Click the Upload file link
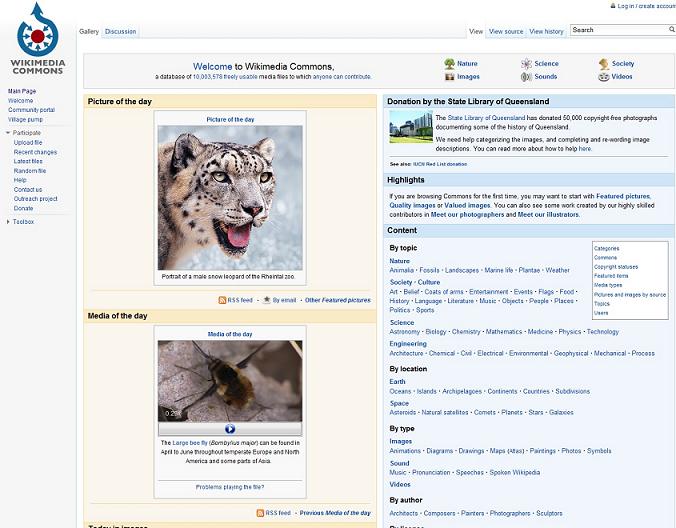The image size is (676, 528). coord(28,142)
